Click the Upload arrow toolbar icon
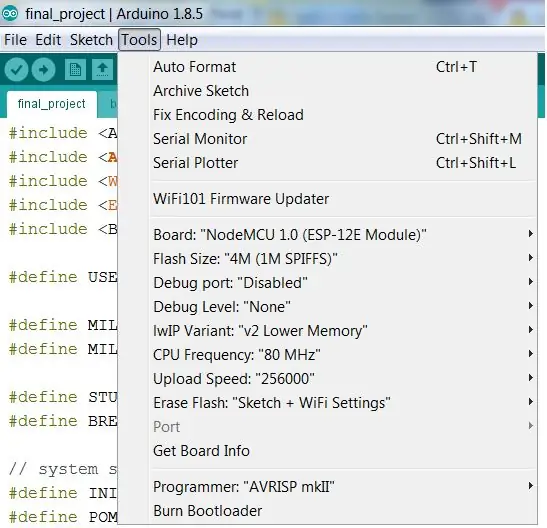The height and width of the screenshot is (528, 547). pyautogui.click(x=43, y=69)
